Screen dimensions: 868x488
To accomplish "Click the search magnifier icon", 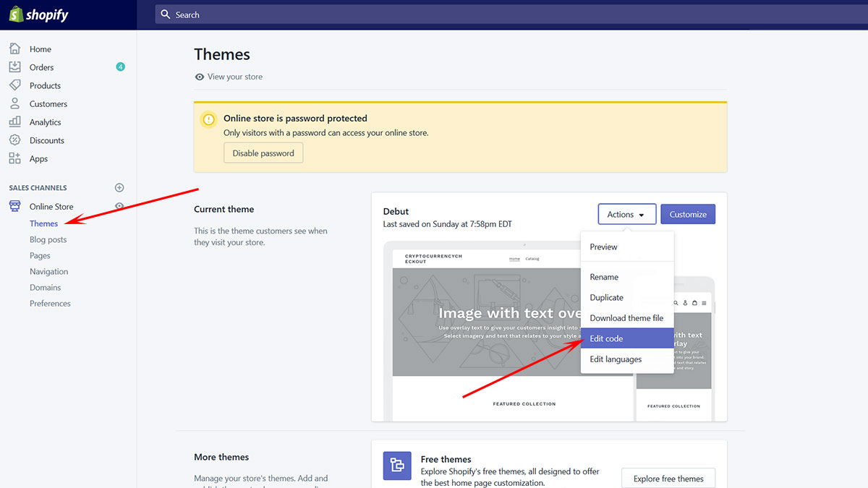I will pos(166,14).
